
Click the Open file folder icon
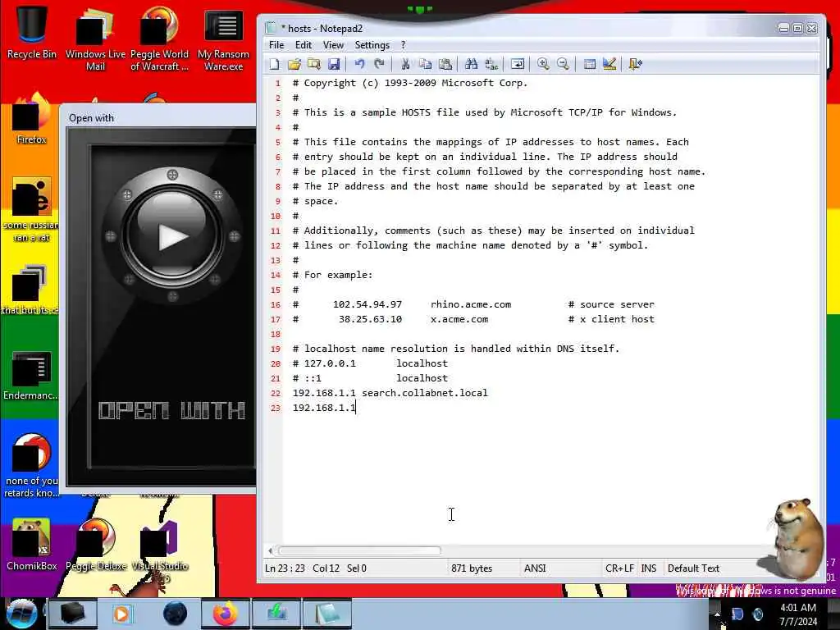[x=294, y=64]
